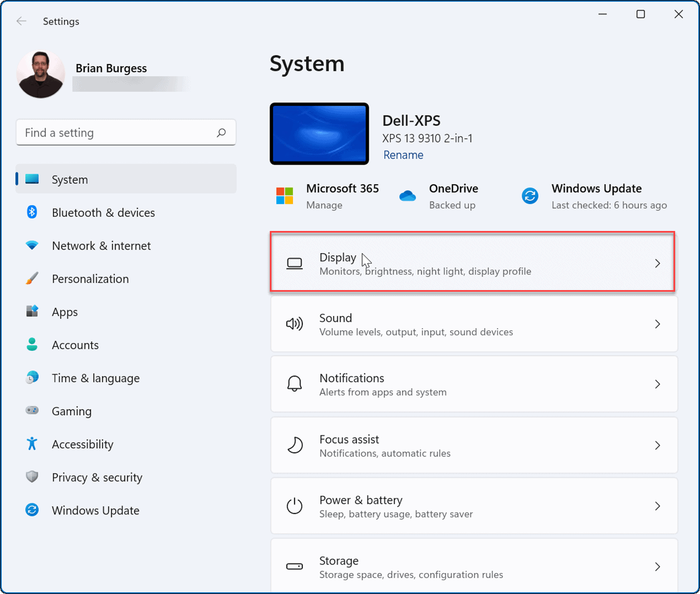
Task: Select the Network & internet globe icon
Action: pyautogui.click(x=32, y=245)
